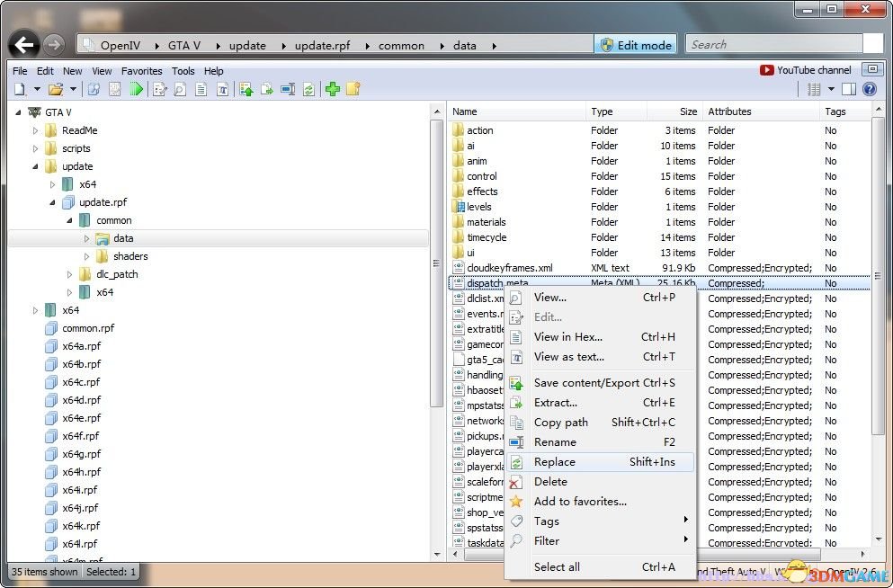This screenshot has width=893, height=588.
Task: Choose Select all in context menu
Action: (600, 567)
